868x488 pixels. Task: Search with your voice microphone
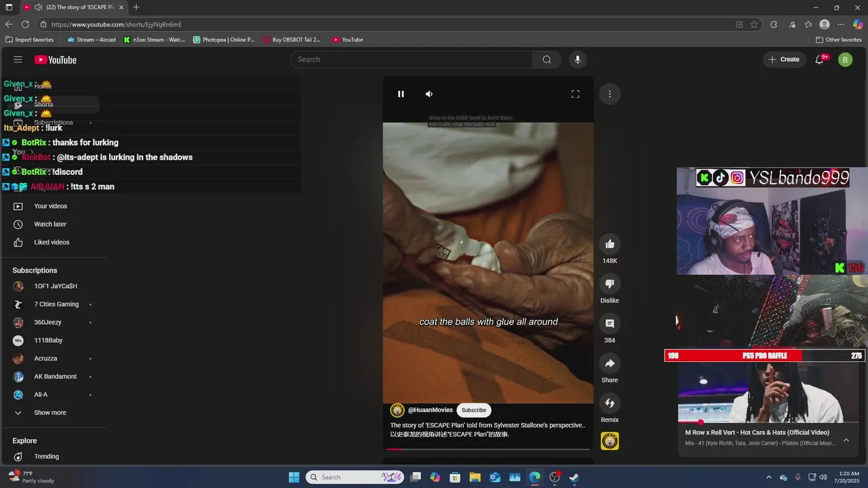(x=578, y=60)
